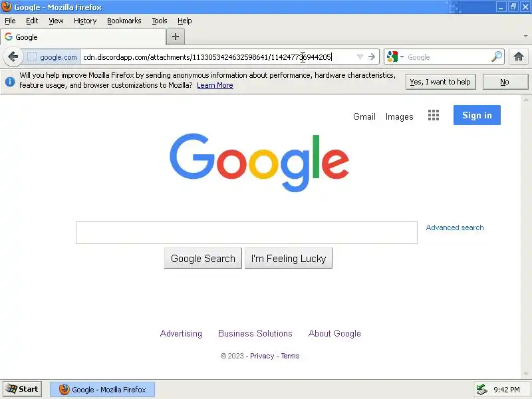Open the Start menu on the taskbar

pyautogui.click(x=23, y=389)
